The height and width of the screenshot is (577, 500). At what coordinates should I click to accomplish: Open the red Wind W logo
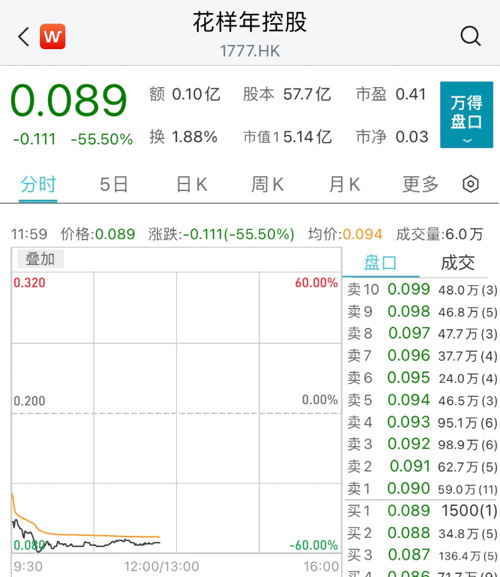(53, 36)
